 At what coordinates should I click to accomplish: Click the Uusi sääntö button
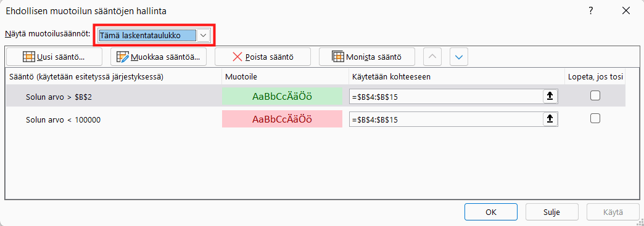[x=54, y=57]
